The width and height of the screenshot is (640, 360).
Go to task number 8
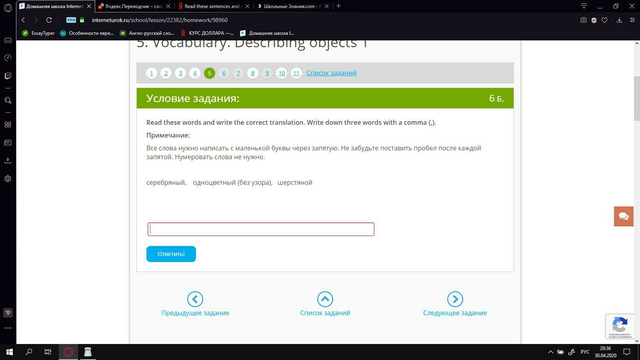click(x=253, y=73)
